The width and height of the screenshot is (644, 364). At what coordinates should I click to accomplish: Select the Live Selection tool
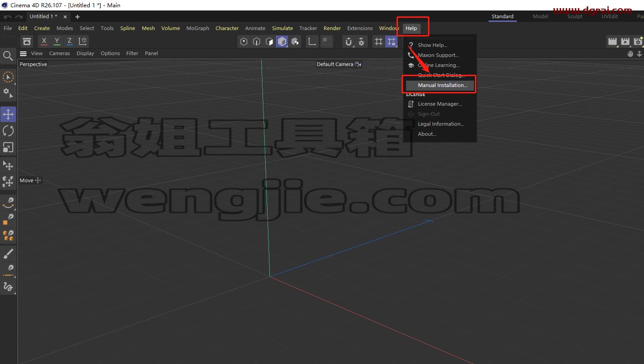click(8, 77)
